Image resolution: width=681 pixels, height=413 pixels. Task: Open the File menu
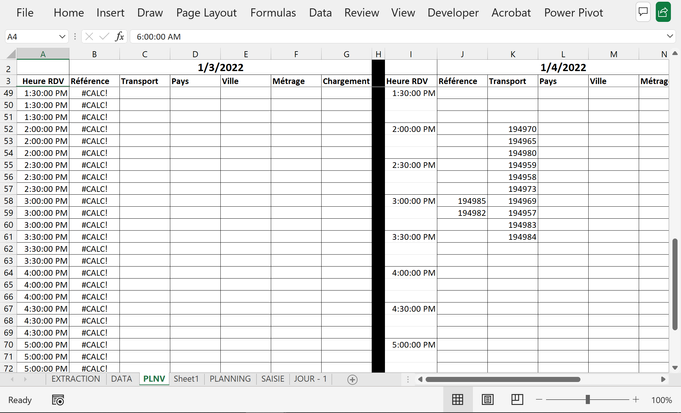(25, 13)
